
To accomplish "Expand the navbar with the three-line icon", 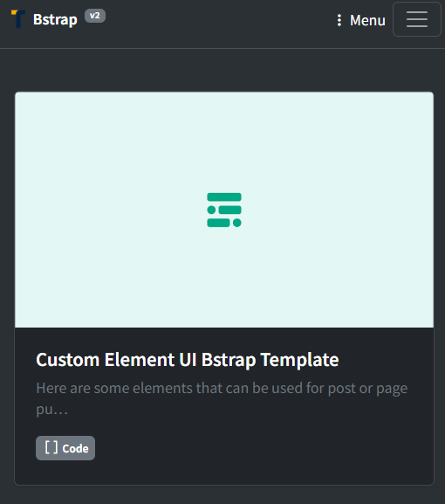I will click(417, 19).
